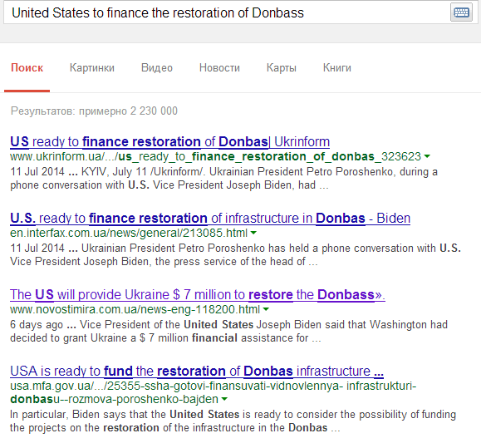This screenshot has height=448, width=481.
Task: Click the www.ukrinform.ua green URL text
Action: click(x=215, y=156)
